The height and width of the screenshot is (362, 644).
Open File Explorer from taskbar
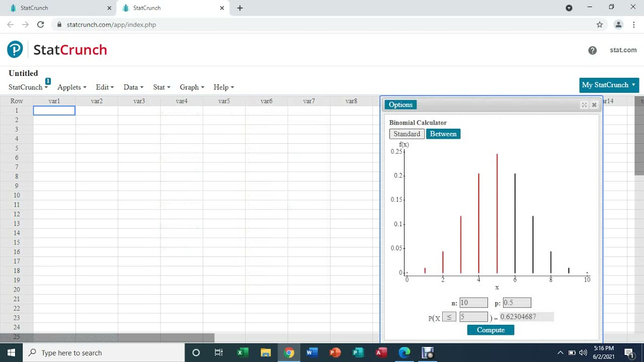tap(266, 352)
